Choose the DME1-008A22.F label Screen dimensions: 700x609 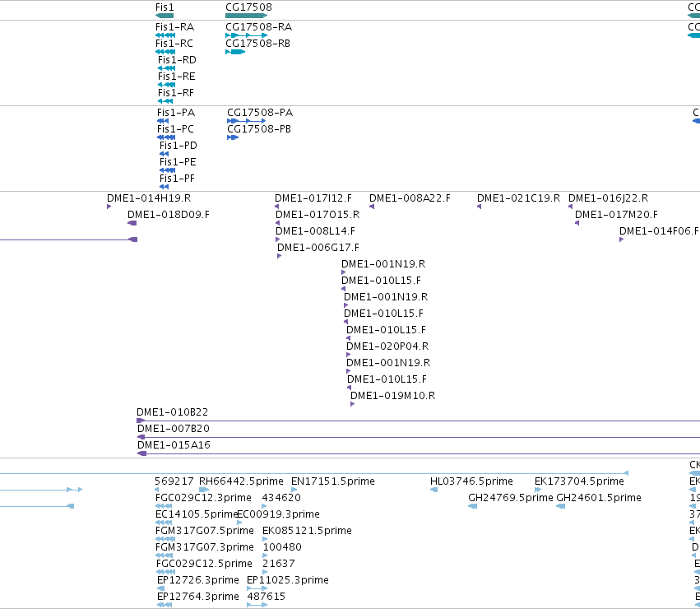click(410, 198)
